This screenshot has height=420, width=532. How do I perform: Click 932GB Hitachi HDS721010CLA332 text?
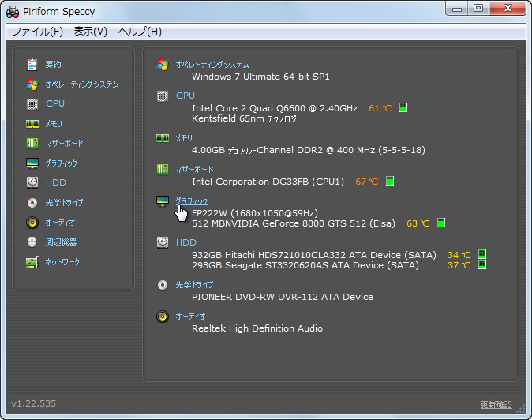click(x=314, y=255)
